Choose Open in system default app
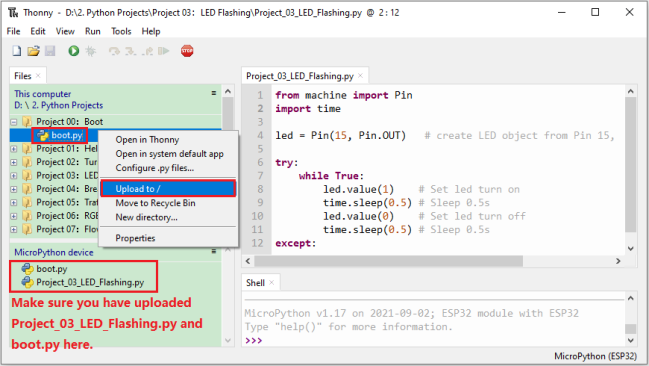 point(168,154)
